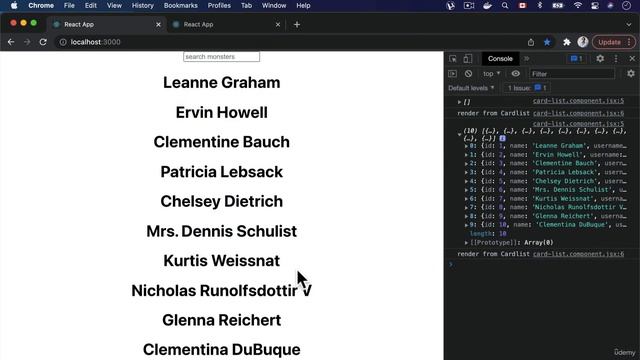Expand array item 5 Mrs. Dennis Schulist
Image resolution: width=640 pixels, height=360 pixels.
pos(466,190)
